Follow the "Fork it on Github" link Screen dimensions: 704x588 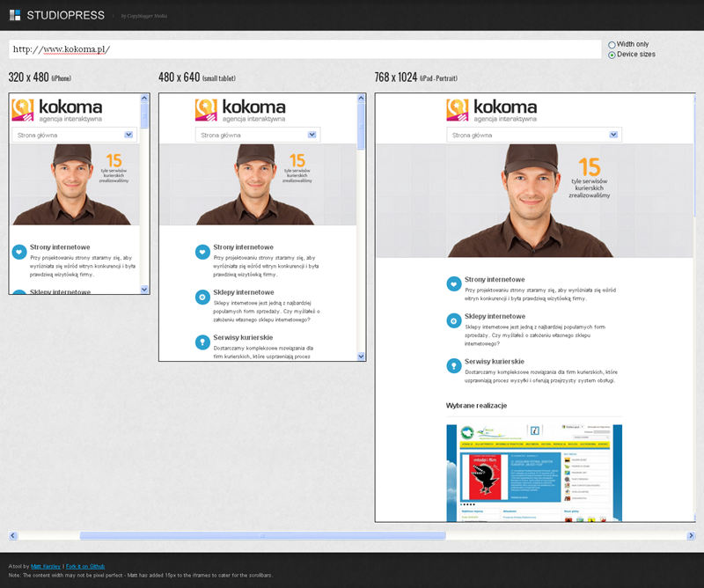86,566
